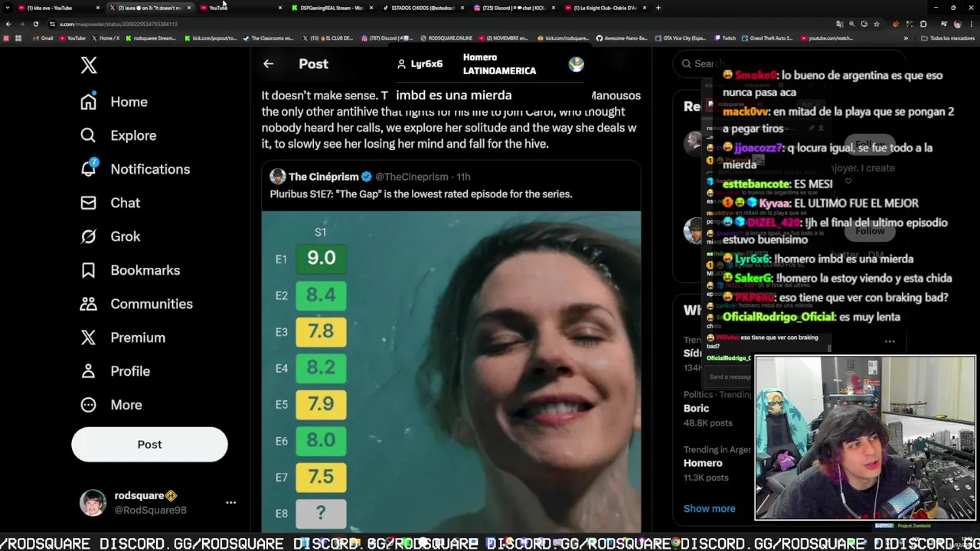Click the quoted post 11h timestamp
The width and height of the screenshot is (980, 551).
click(x=463, y=177)
